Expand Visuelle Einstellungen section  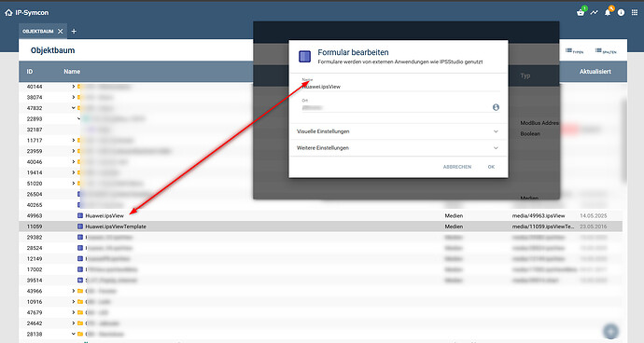398,131
